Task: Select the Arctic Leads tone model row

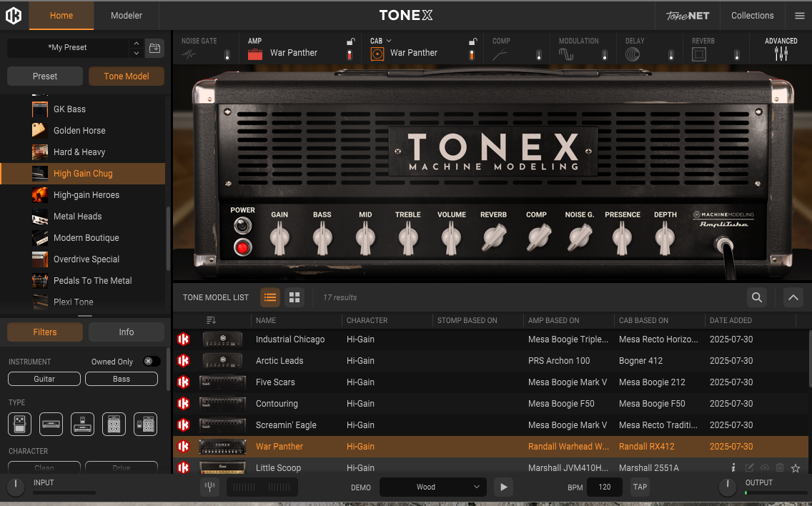Action: 490,360
